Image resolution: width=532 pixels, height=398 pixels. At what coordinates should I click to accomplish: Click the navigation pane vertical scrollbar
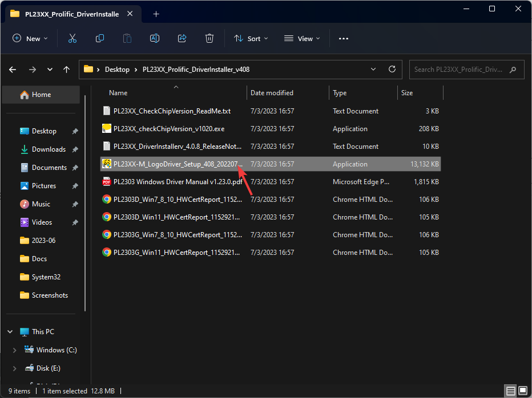point(86,200)
